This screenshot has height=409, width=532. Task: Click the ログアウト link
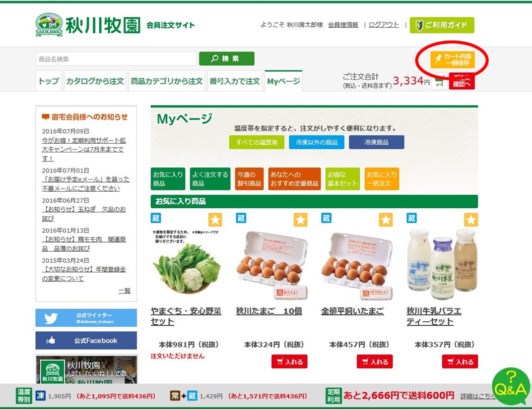coord(384,25)
